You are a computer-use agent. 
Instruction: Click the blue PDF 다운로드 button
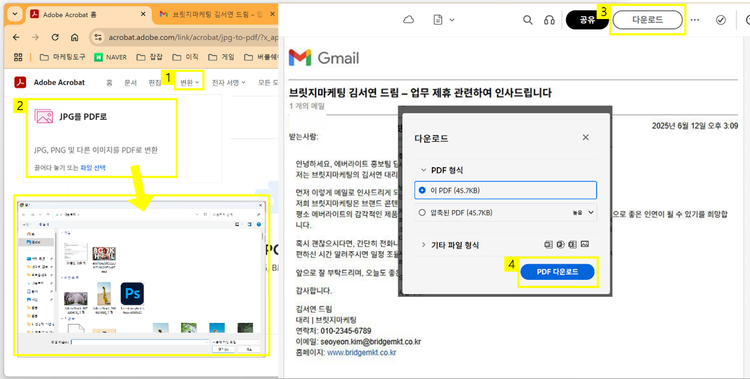click(557, 272)
